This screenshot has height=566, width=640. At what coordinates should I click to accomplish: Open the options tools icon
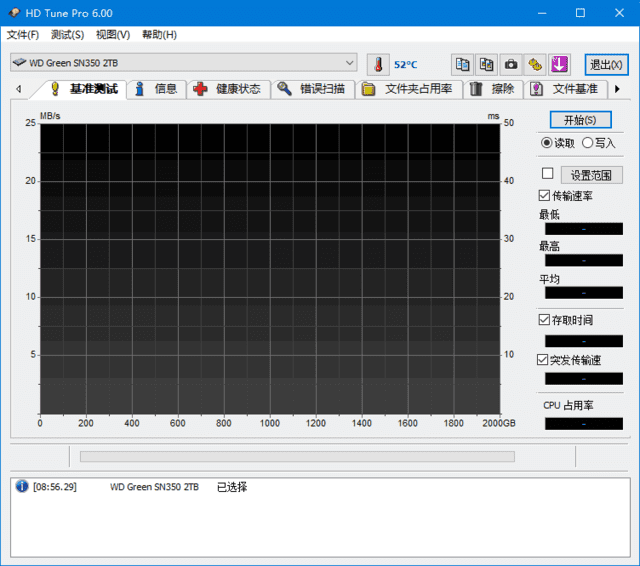pyautogui.click(x=535, y=64)
